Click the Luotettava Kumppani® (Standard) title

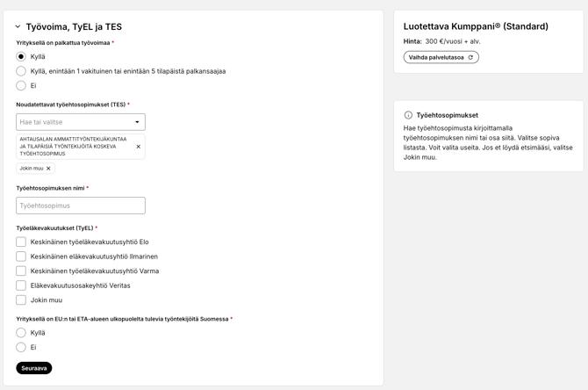[x=476, y=26]
